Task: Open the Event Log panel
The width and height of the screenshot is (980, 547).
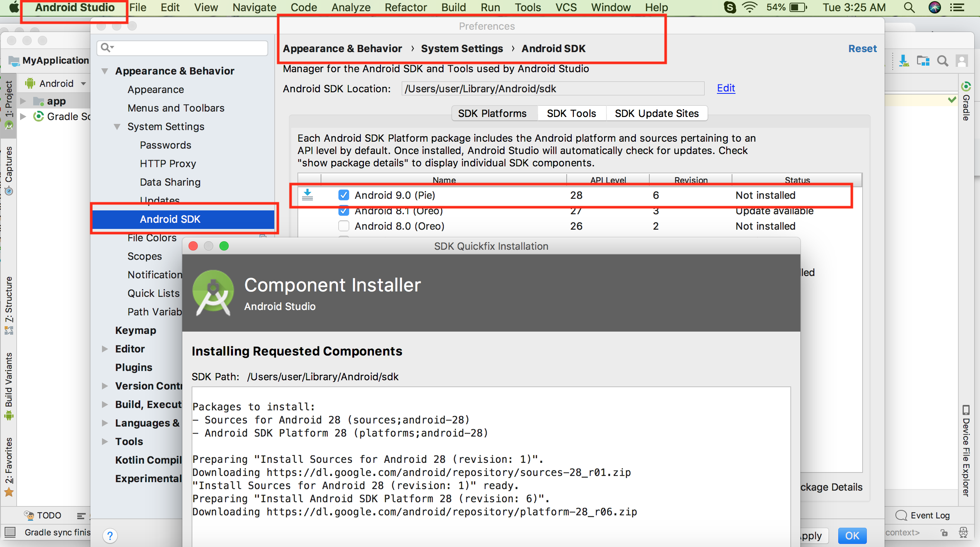Action: [x=922, y=515]
